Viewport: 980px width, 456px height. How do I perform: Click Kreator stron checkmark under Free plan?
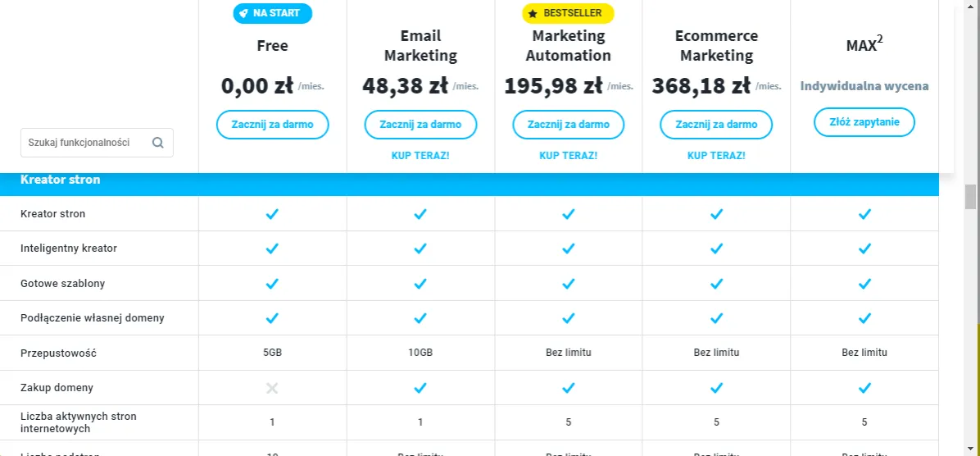[x=272, y=214]
